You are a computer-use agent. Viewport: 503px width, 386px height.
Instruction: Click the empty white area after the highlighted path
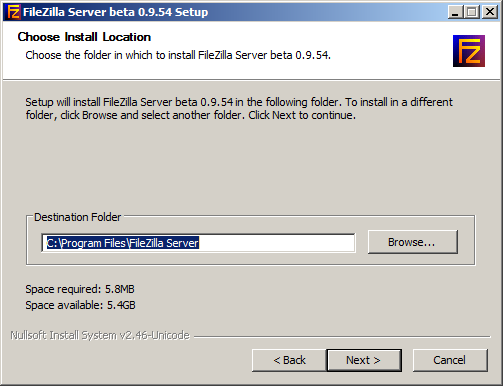tap(277, 243)
